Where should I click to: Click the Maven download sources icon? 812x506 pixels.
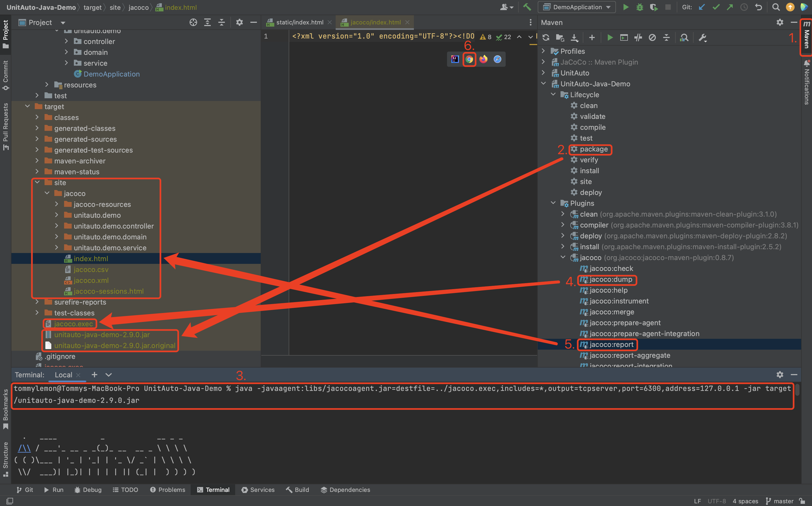pos(574,37)
